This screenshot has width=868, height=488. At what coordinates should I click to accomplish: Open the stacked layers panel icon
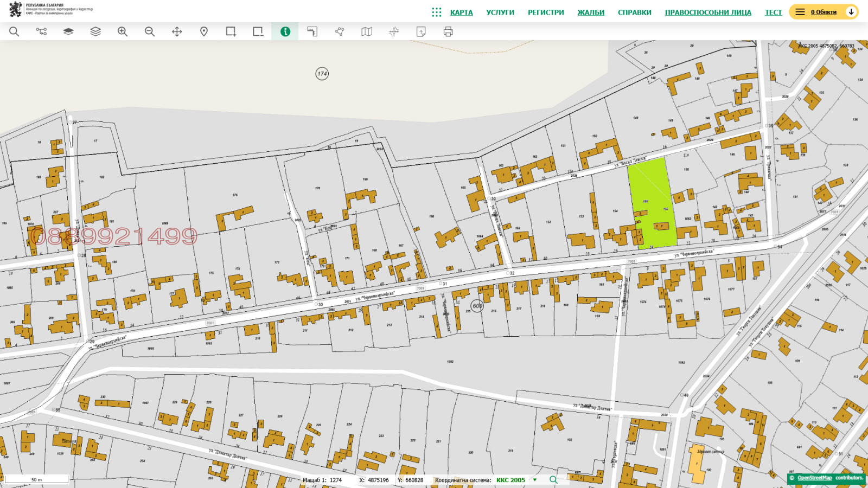[x=95, y=31]
